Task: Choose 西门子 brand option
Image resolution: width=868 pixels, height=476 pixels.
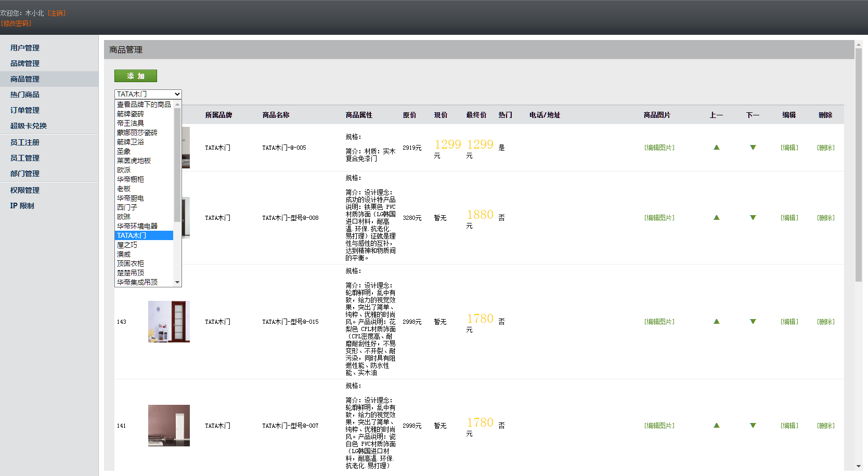Action: (144, 207)
